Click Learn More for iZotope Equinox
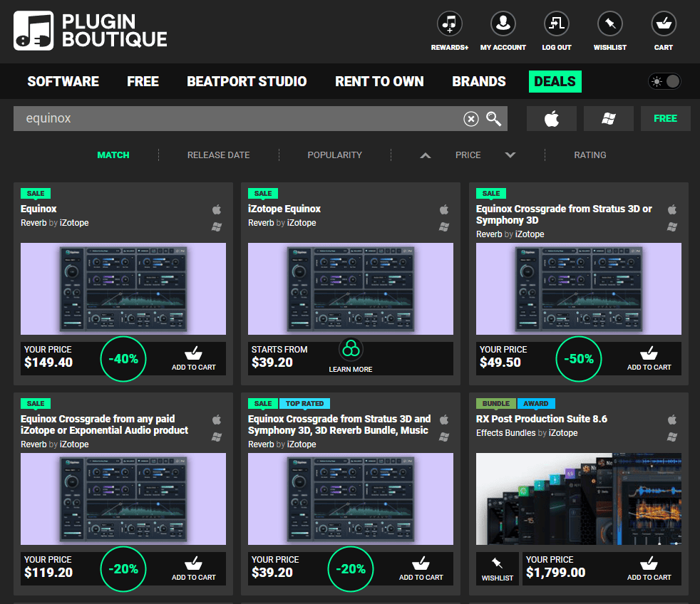Screen dimensions: 700x604 (351, 370)
